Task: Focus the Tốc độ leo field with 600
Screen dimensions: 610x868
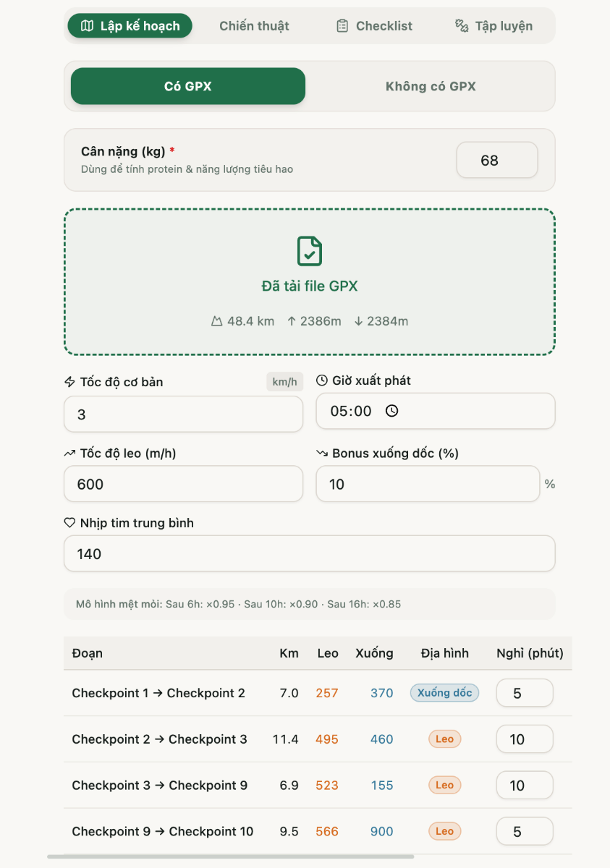Action: click(x=184, y=484)
